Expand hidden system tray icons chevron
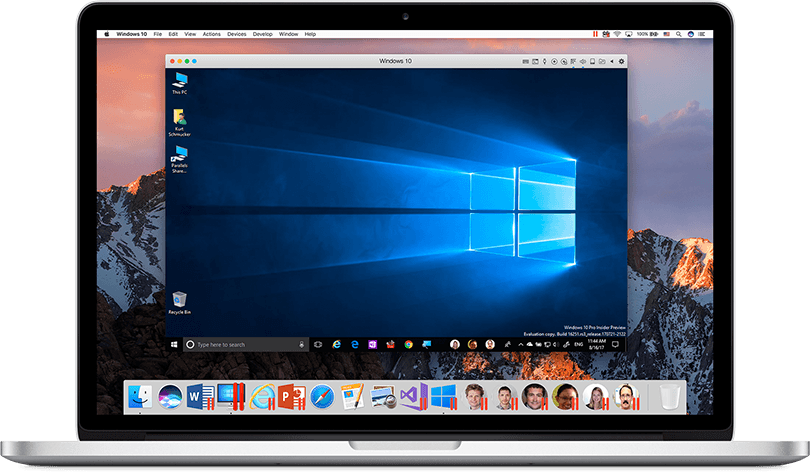The height and width of the screenshot is (473, 810). [x=521, y=344]
